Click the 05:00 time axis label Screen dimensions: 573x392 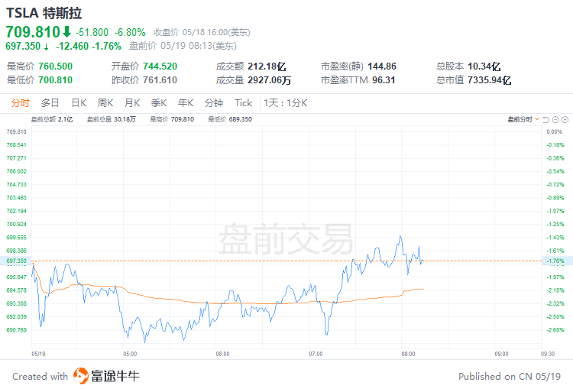(130, 354)
